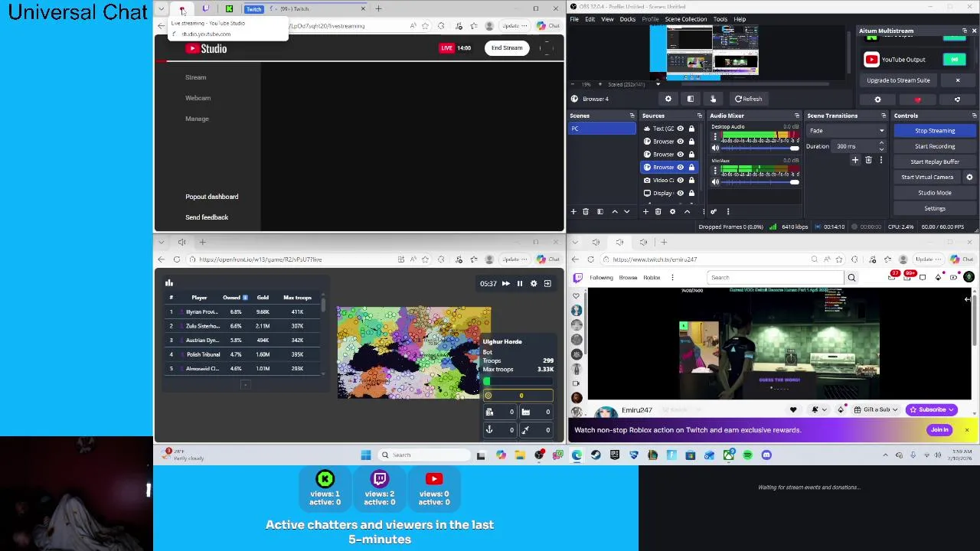980x551 pixels.
Task: Open the Manage tab in YouTube Studio
Action: (x=197, y=119)
